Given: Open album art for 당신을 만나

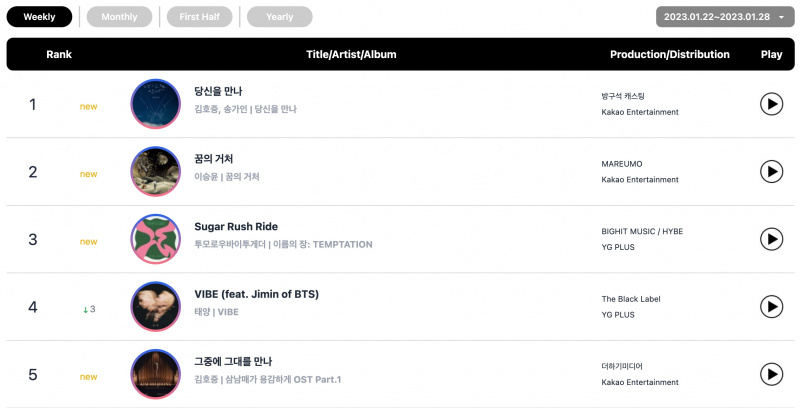Looking at the screenshot, I should [156, 104].
